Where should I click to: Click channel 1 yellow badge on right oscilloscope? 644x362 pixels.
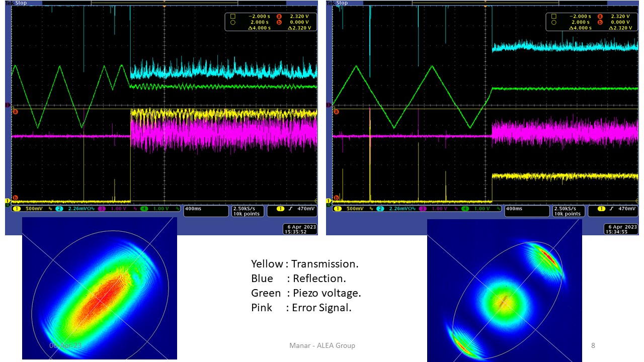[337, 209]
